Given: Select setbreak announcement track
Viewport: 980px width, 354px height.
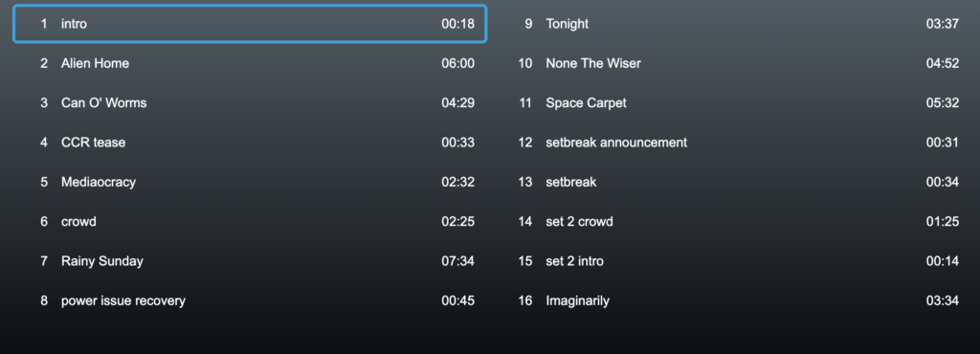Looking at the screenshot, I should (734, 143).
